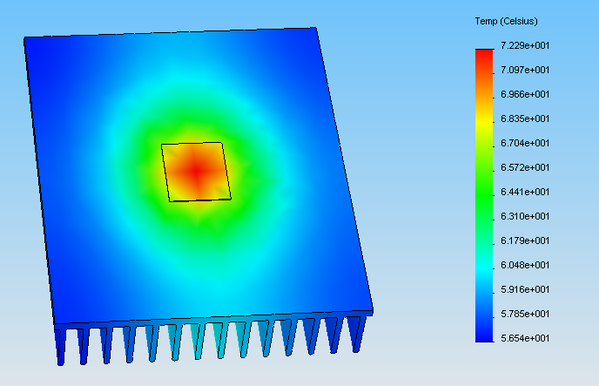This screenshot has height=386, width=599.
Task: Click the 7.097e+001 legend value
Action: coord(525,70)
